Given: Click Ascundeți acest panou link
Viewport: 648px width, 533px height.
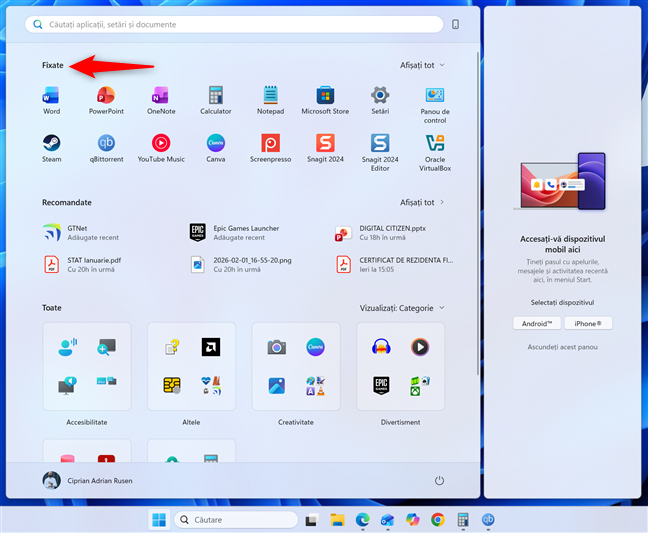Looking at the screenshot, I should [562, 347].
